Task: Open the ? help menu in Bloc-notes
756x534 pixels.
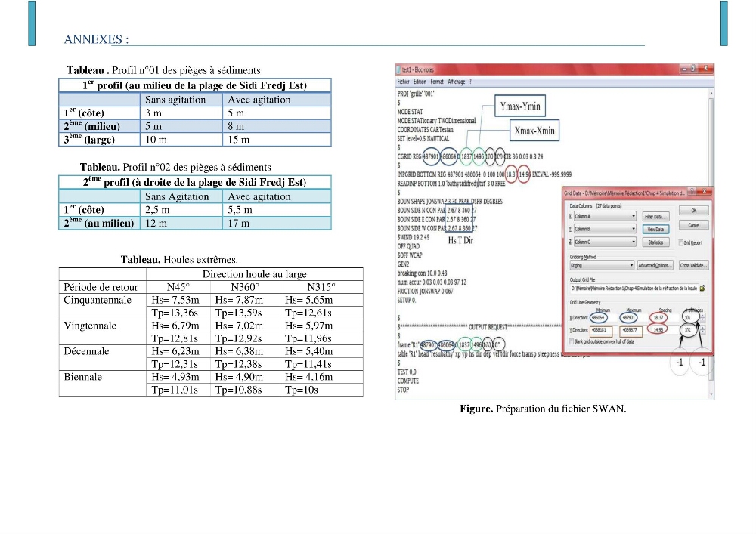Action: [x=470, y=82]
